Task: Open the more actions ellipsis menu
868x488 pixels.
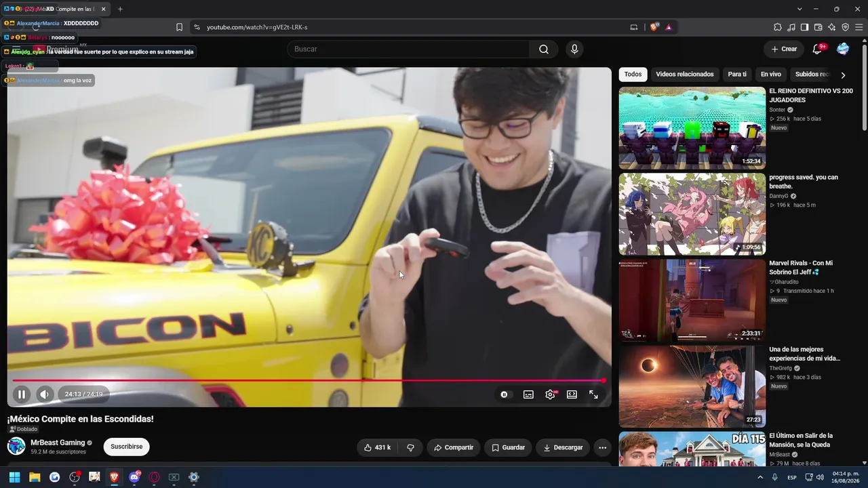Action: point(602,447)
